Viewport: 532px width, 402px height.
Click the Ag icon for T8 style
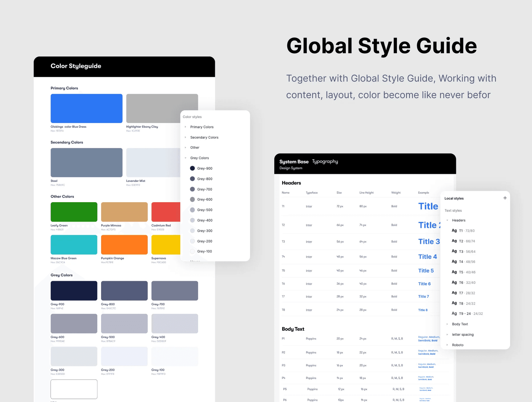(454, 303)
